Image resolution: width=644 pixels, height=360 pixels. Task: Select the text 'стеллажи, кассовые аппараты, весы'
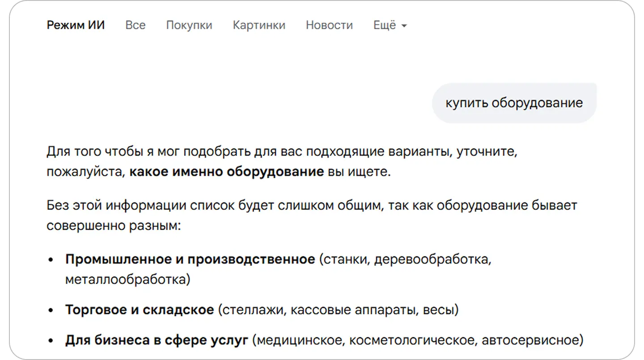click(x=338, y=310)
